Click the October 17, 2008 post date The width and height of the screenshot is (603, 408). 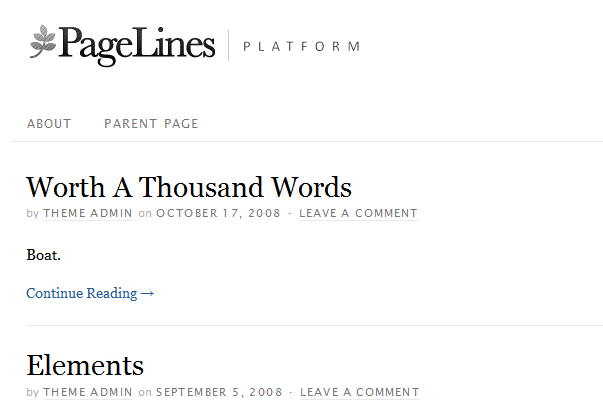coord(218,213)
